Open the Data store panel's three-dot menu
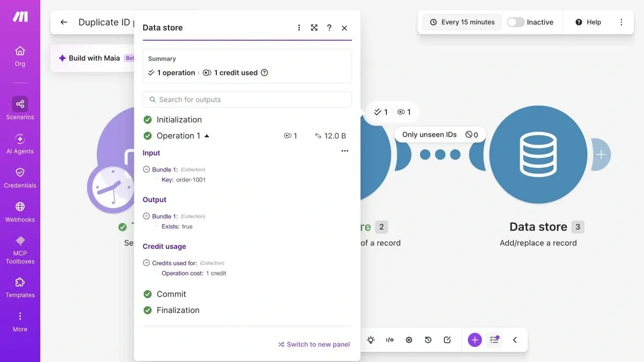 [x=299, y=28]
